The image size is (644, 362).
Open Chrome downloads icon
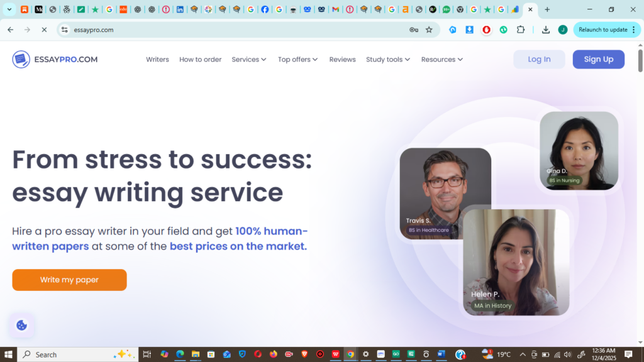point(545,30)
